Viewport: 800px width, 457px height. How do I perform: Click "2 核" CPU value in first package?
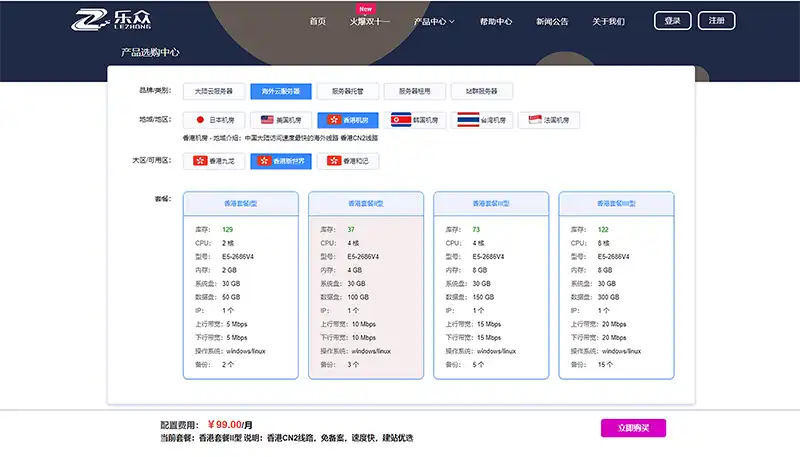pyautogui.click(x=228, y=243)
